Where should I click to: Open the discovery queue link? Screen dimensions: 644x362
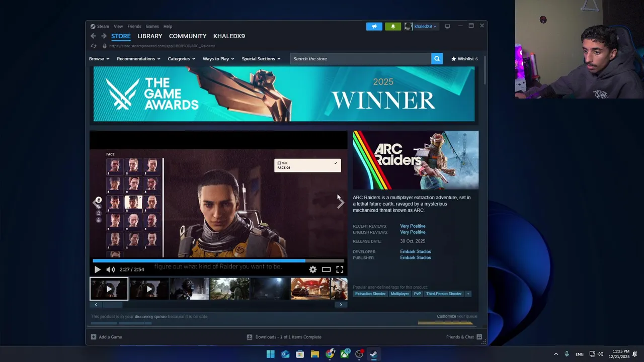150,317
